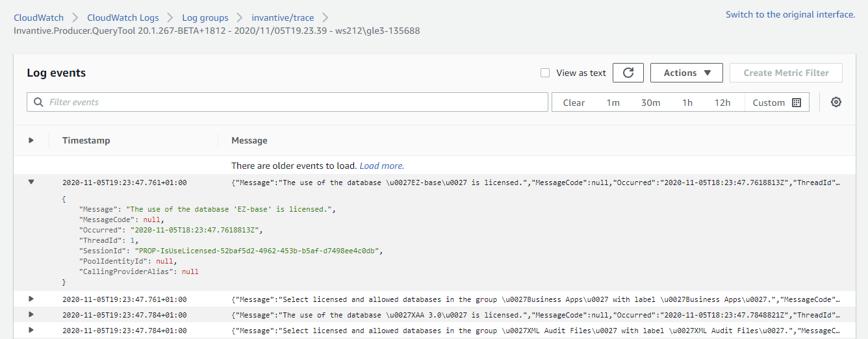This screenshot has width=868, height=339.
Task: Enable the View as text checkbox
Action: [545, 73]
